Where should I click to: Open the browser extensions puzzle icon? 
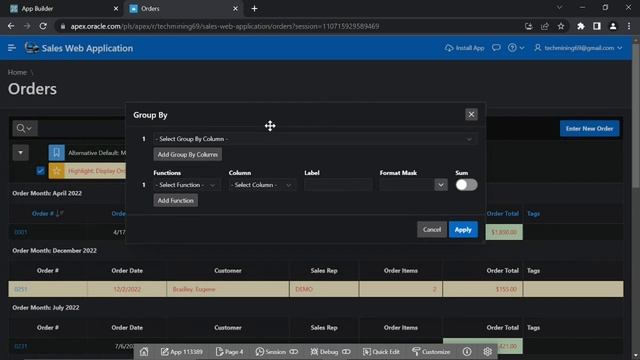(580, 26)
